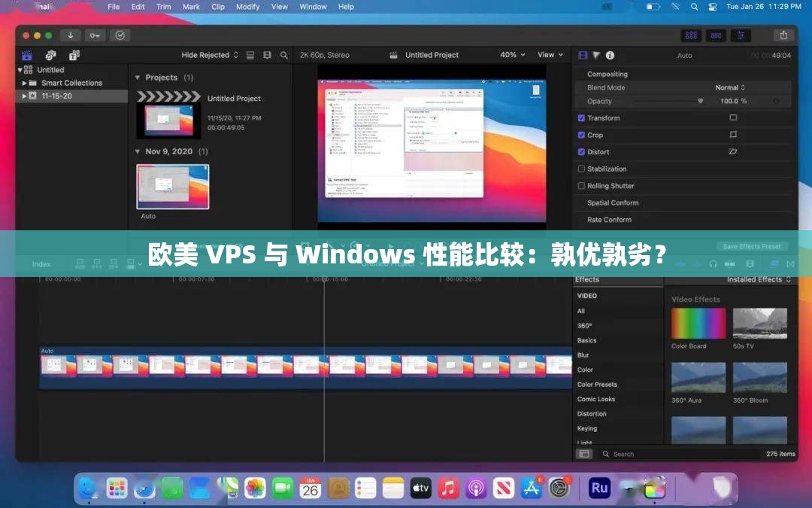Open the viewer View dropdown
This screenshot has height=508, width=812.
click(x=550, y=54)
